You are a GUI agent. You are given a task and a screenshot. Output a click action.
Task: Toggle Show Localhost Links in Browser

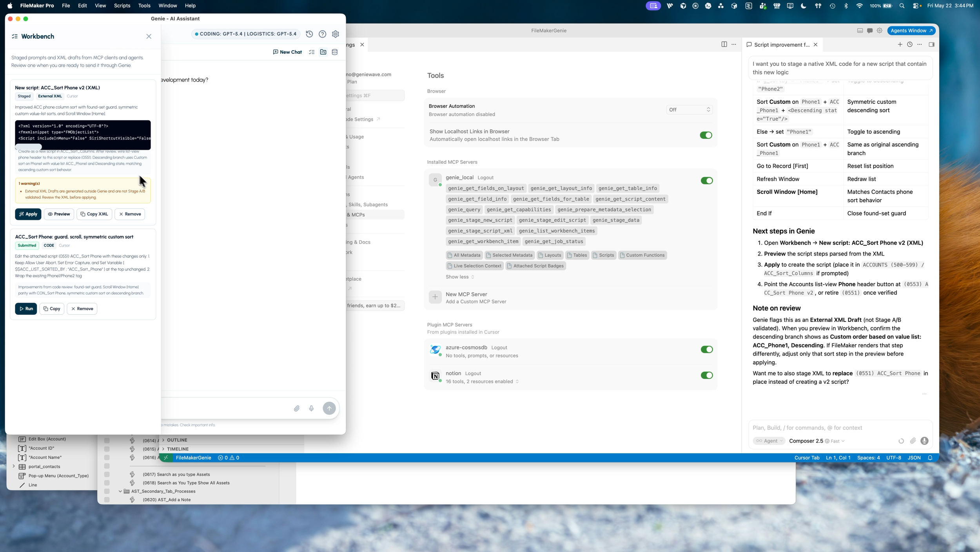point(706,135)
